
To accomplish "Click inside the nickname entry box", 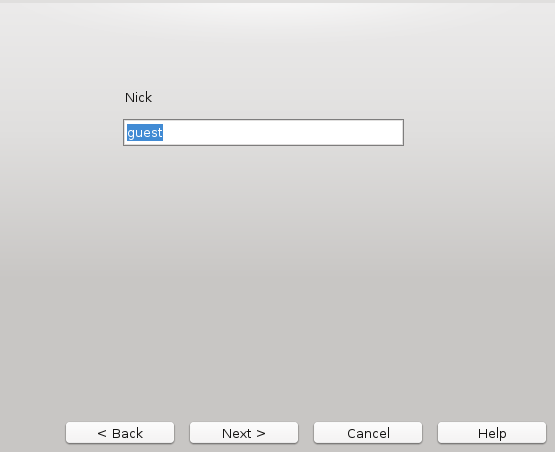I will tap(263, 132).
